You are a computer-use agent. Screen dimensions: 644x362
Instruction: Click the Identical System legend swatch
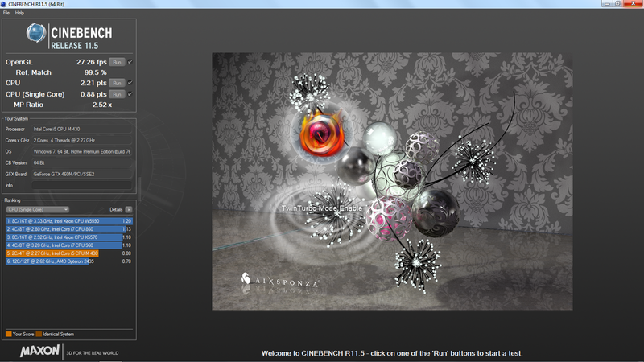tap(39, 334)
